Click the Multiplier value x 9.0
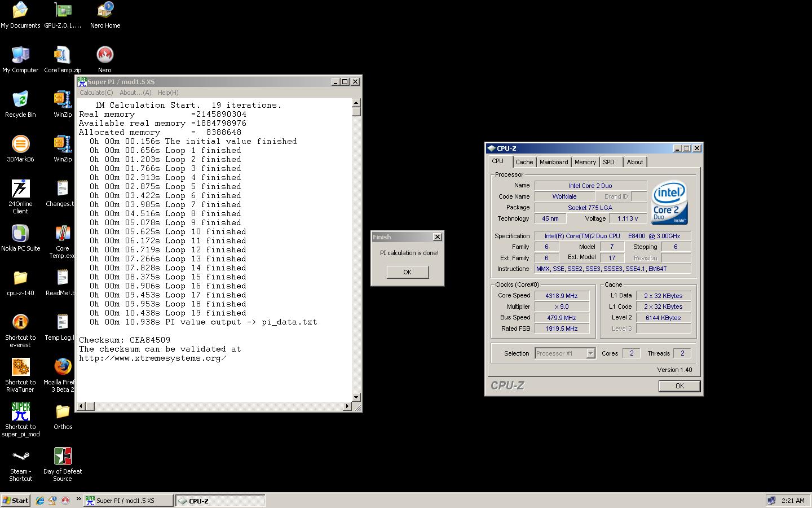 click(562, 306)
